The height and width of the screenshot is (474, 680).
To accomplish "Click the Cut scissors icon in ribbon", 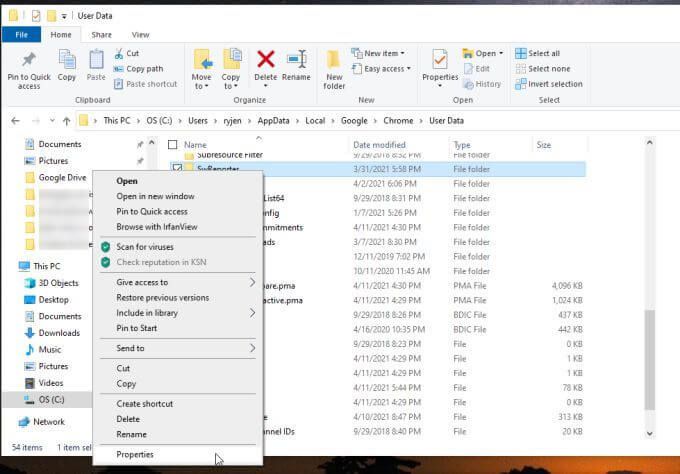I will coord(119,53).
